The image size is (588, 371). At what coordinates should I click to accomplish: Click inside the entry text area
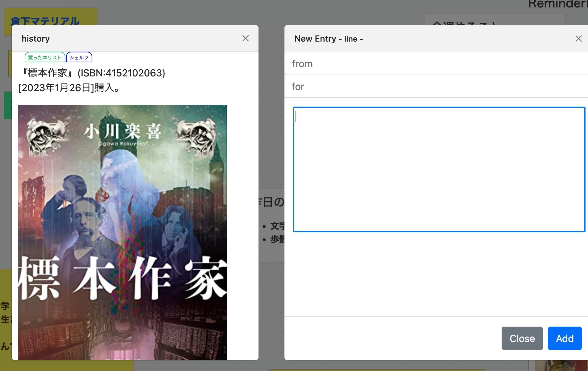(439, 169)
